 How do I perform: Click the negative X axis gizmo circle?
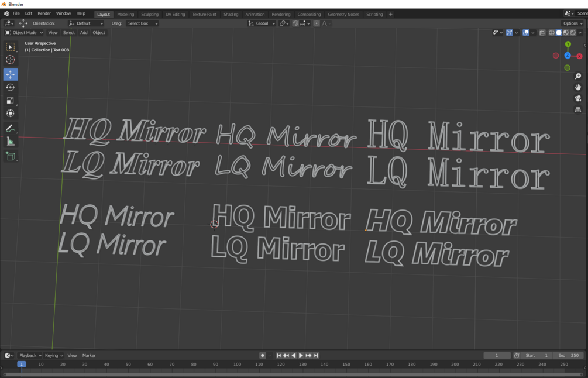click(x=556, y=56)
